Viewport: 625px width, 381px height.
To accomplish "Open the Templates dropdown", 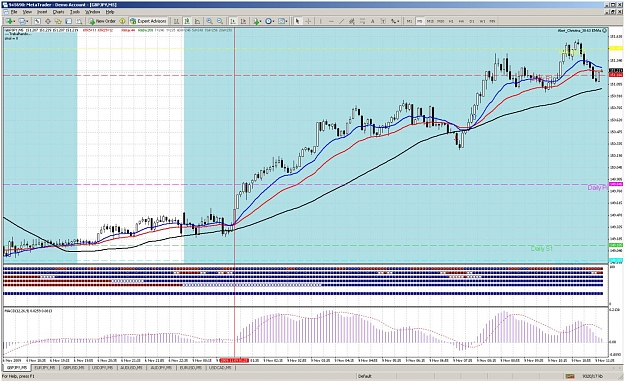I will (283, 21).
